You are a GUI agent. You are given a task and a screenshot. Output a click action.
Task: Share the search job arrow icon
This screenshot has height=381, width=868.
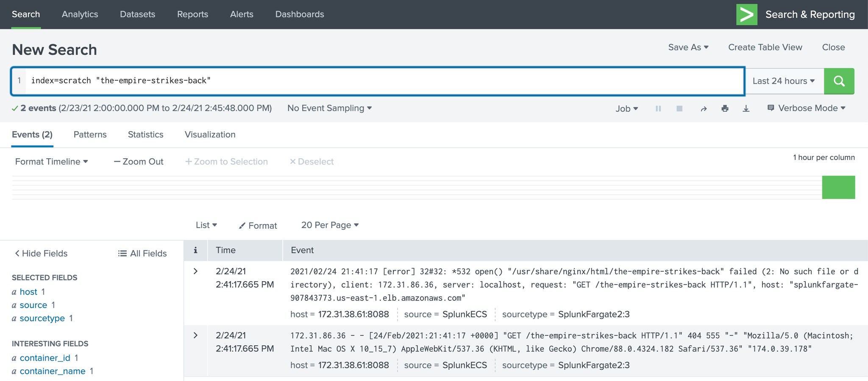coord(704,109)
